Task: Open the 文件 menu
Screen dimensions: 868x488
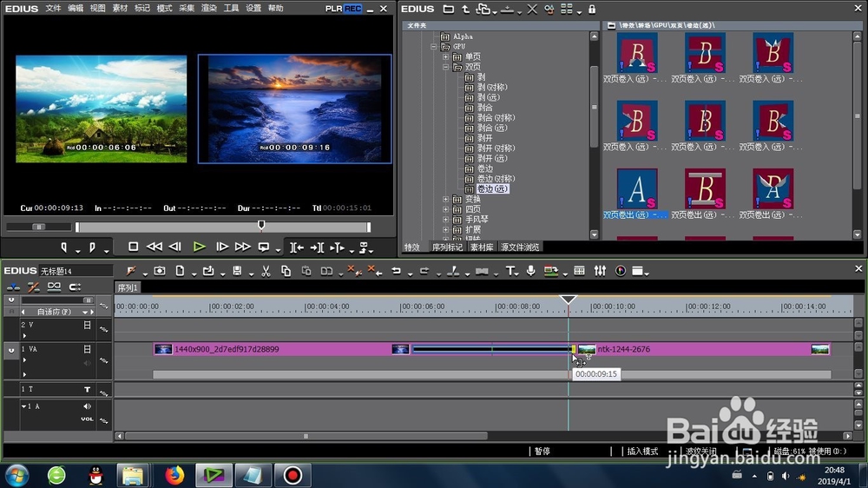Action: (x=53, y=9)
